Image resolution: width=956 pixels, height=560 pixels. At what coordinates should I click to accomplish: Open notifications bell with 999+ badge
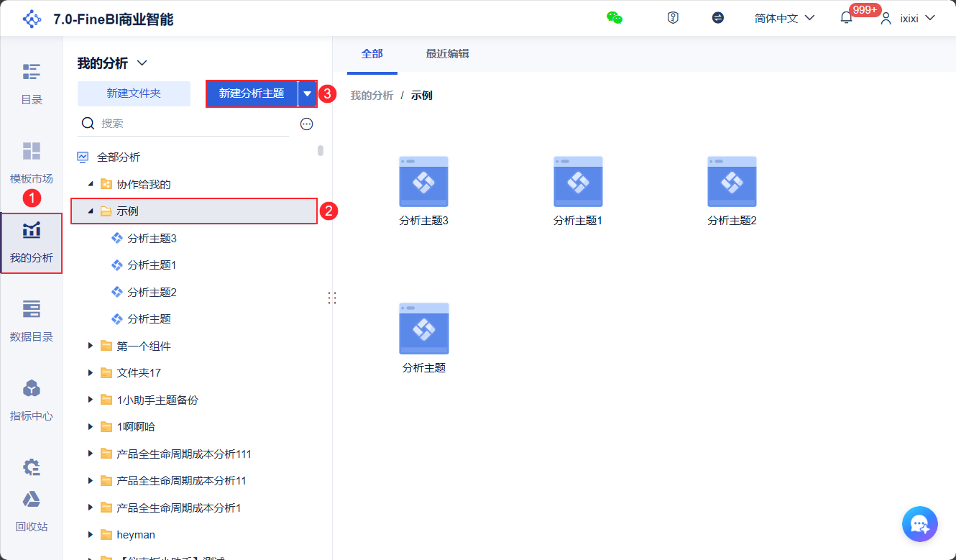coord(846,18)
